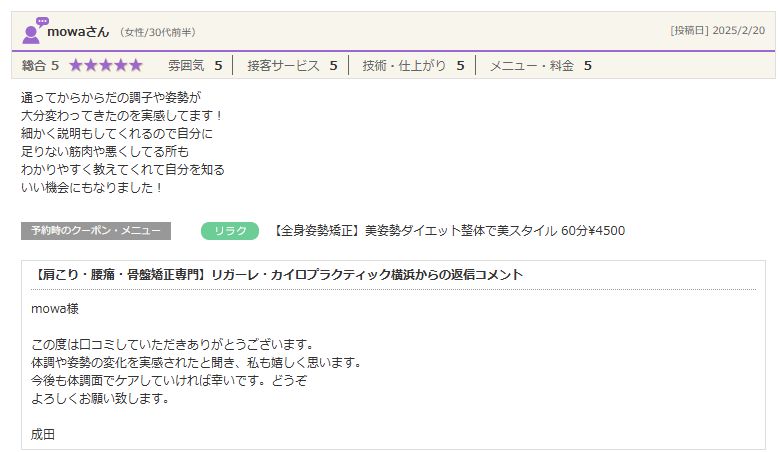Click the five-star rating icons
Viewport: 780px width, 452px height.
coord(105,66)
